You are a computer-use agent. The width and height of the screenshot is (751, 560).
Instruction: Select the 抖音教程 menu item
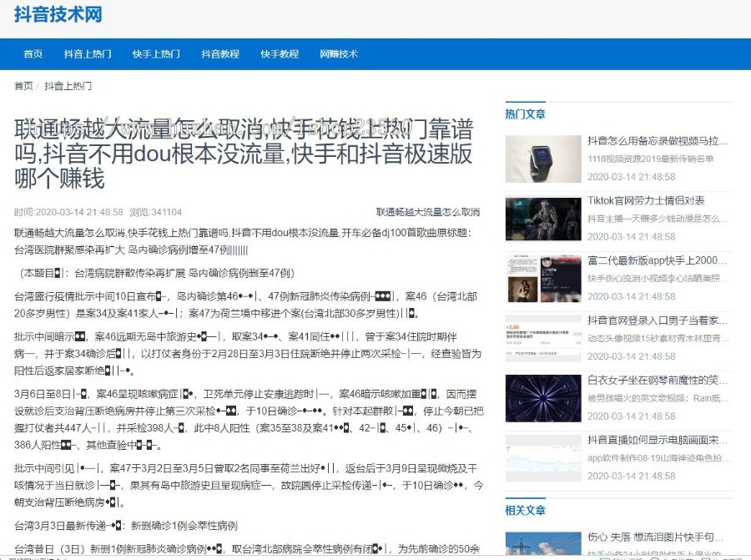[219, 53]
